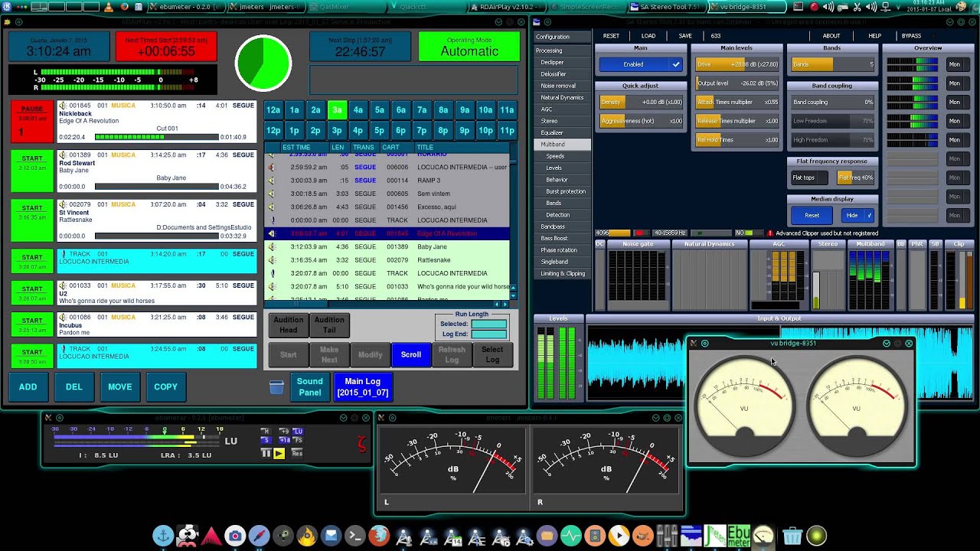Open the Firefox dock icon
This screenshot has height=551, width=980.
pyautogui.click(x=379, y=536)
